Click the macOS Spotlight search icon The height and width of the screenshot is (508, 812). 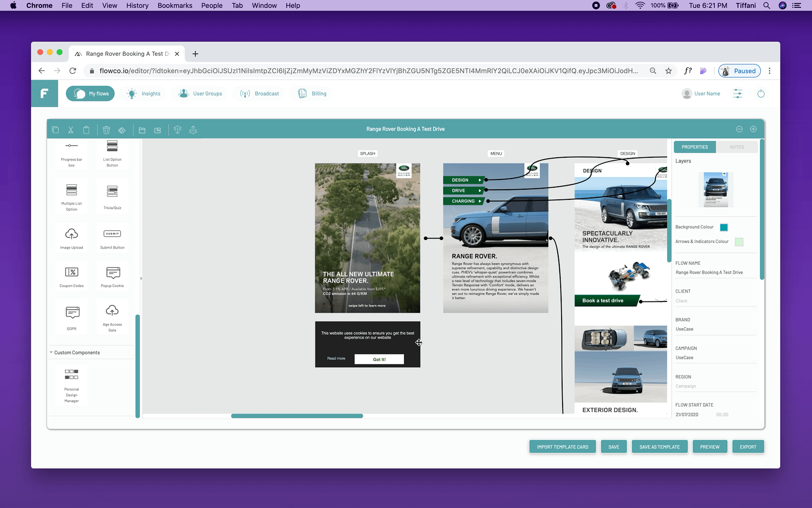coord(767,5)
